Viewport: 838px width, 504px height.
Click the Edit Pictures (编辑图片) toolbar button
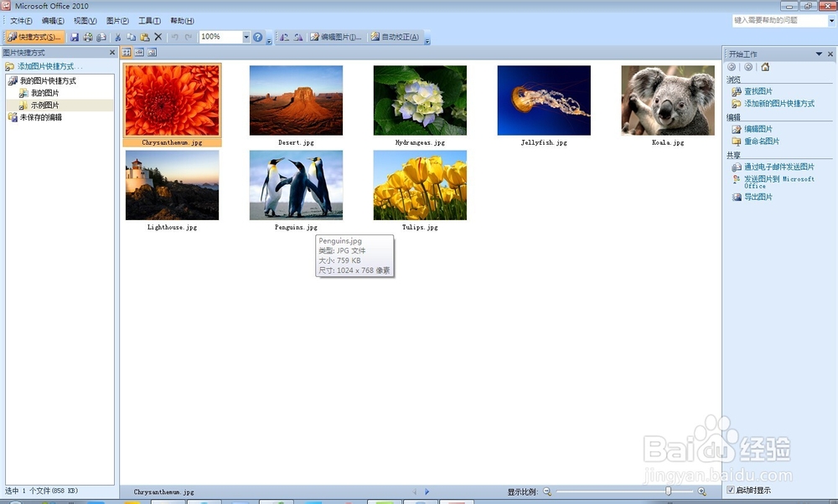coord(336,37)
